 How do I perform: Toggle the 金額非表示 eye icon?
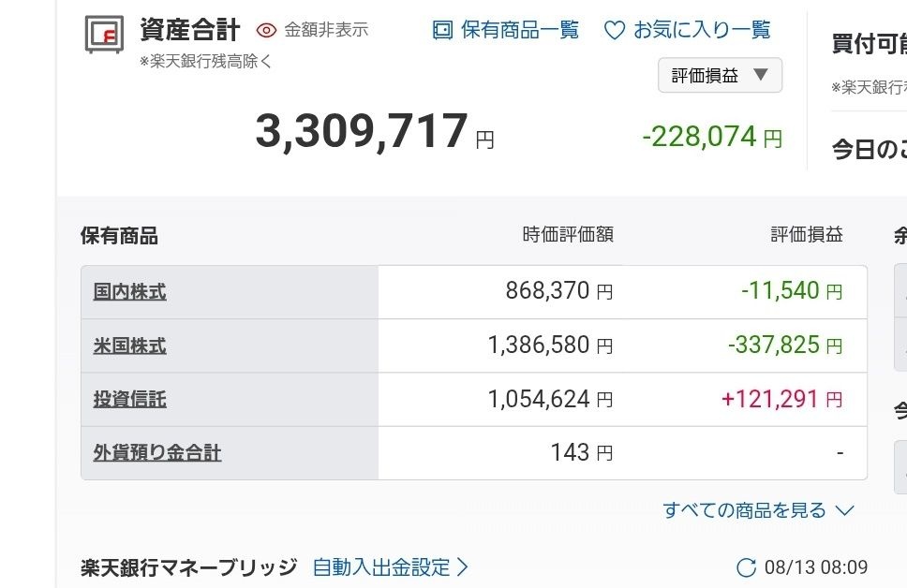pyautogui.click(x=266, y=30)
